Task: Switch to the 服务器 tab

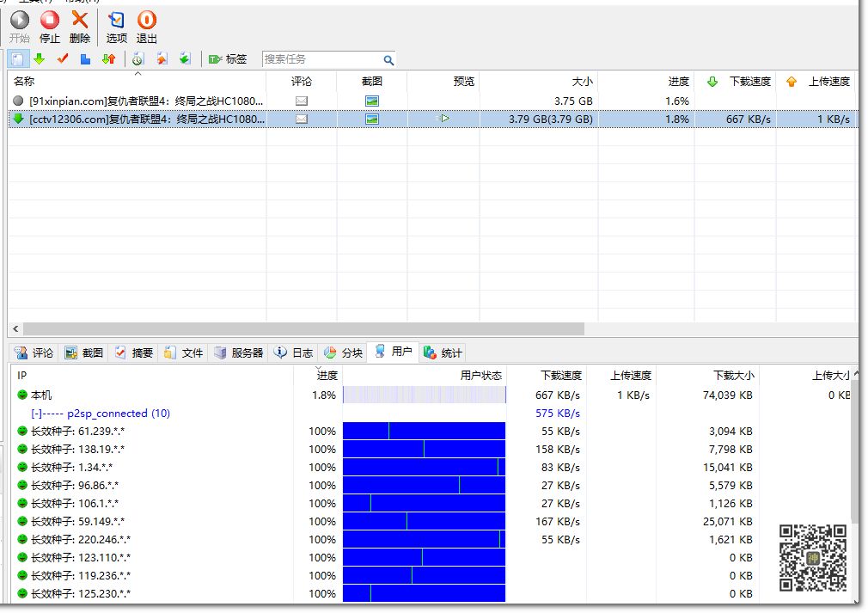Action: tap(239, 352)
